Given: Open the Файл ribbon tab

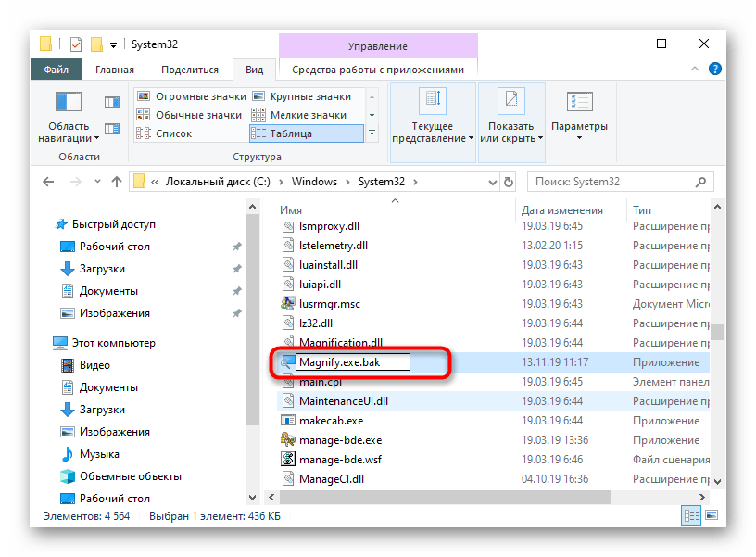Looking at the screenshot, I should point(56,70).
